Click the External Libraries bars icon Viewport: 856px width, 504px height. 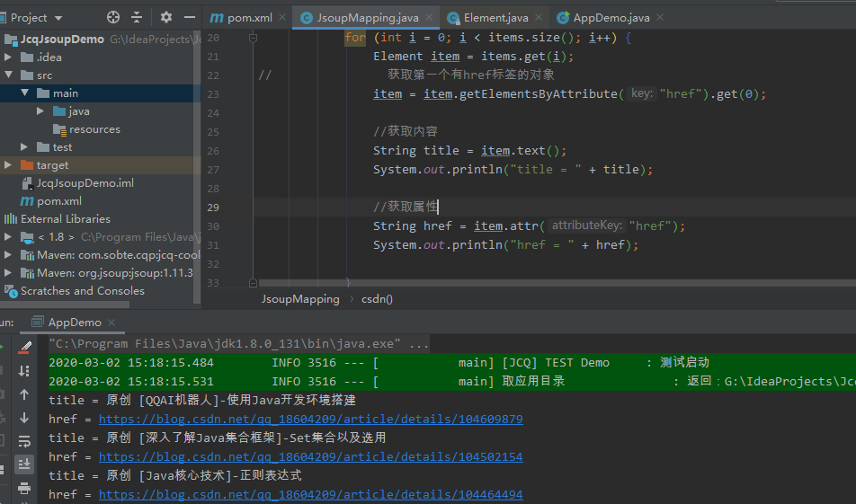pos(11,219)
